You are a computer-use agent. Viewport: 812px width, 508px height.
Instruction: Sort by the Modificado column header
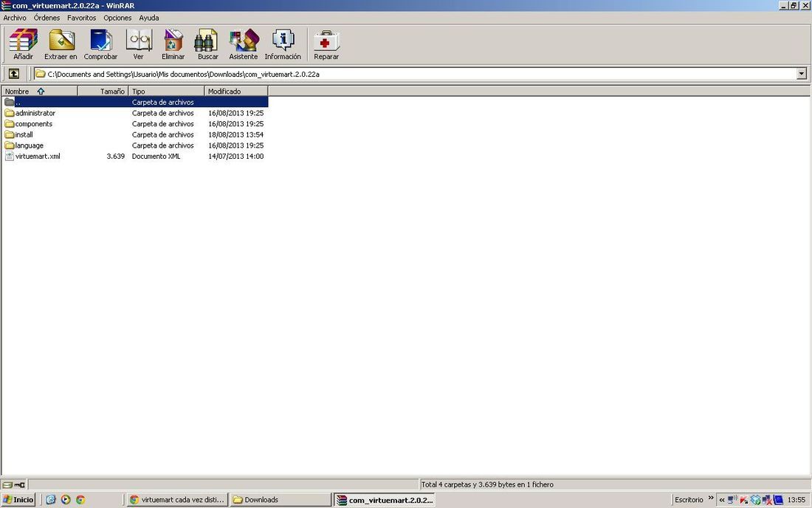click(x=236, y=91)
